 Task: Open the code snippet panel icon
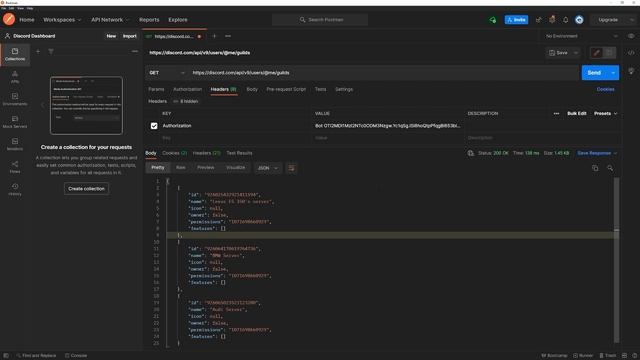click(x=631, y=53)
